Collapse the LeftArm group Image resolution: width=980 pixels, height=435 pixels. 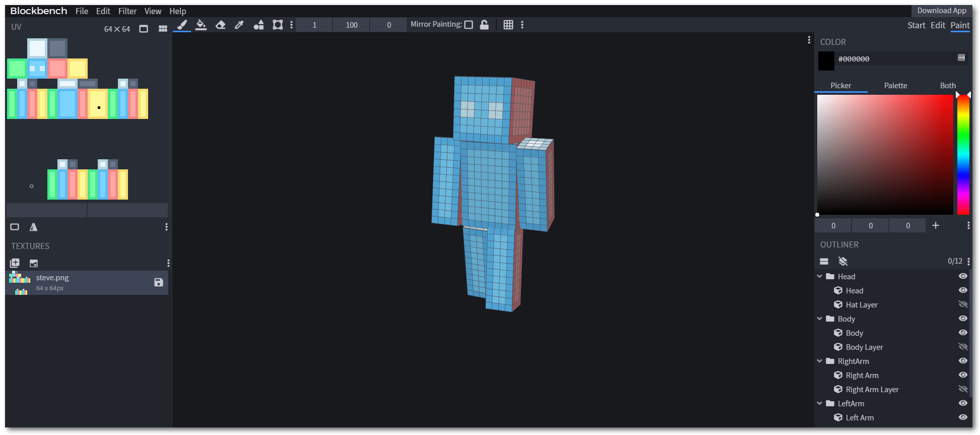pyautogui.click(x=820, y=403)
